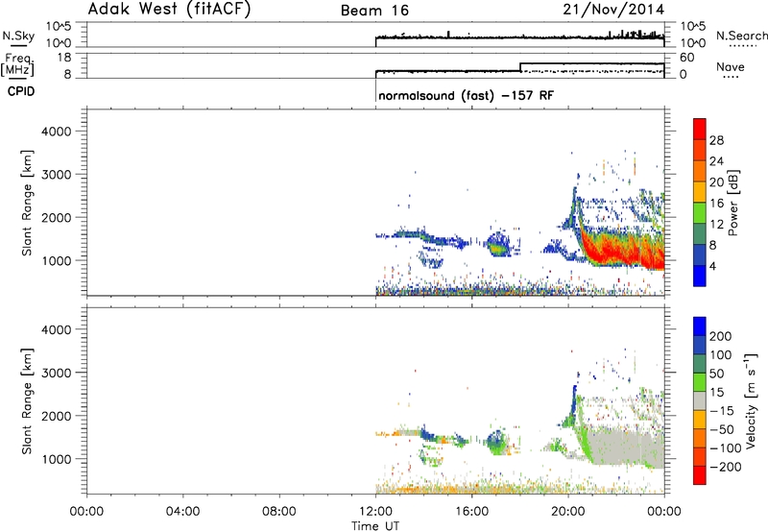
Task: Click the 'Nave' legend label
Action: pos(730,67)
